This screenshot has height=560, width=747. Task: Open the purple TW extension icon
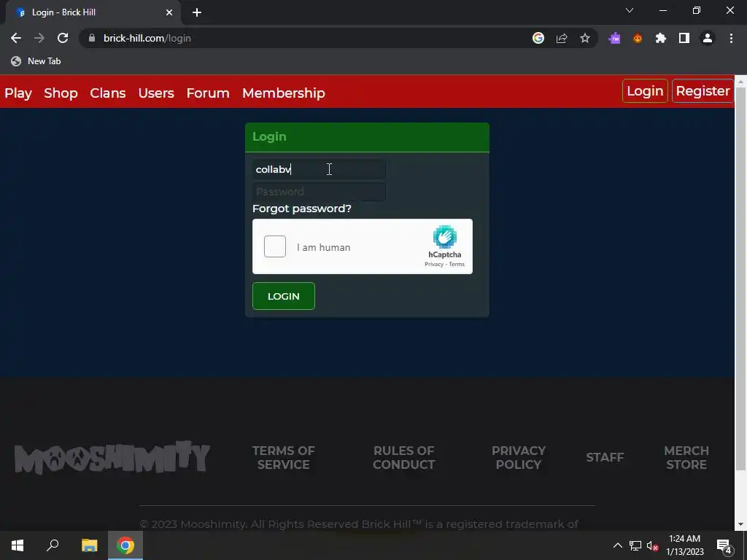614,38
